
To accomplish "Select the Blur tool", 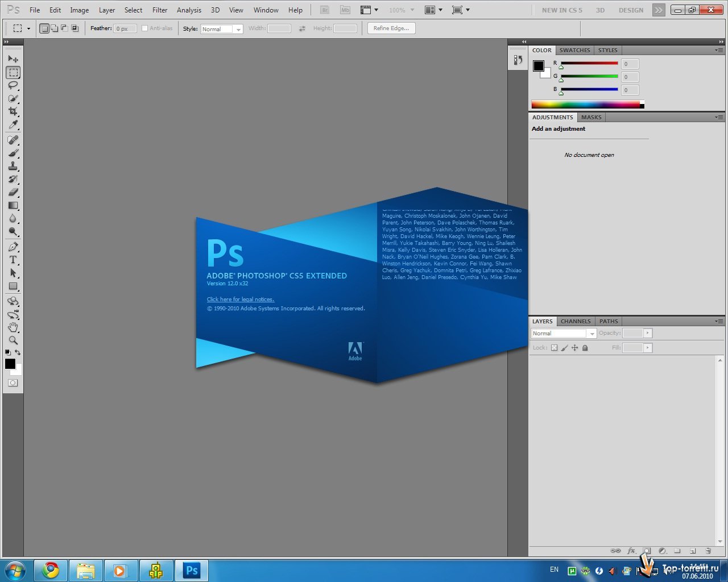I will 13,218.
